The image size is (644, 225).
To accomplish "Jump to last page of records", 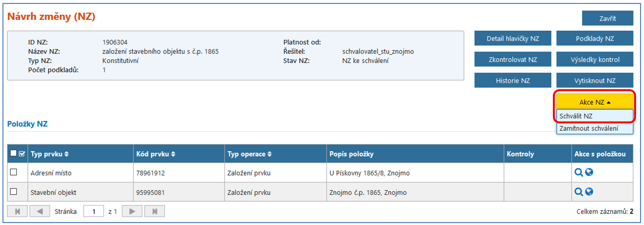I will pyautogui.click(x=154, y=212).
